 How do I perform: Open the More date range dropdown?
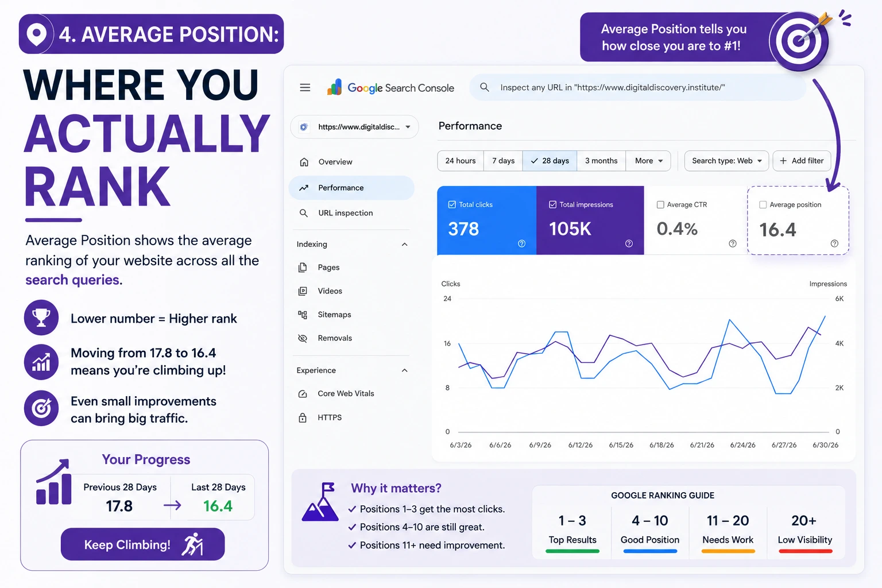(649, 161)
